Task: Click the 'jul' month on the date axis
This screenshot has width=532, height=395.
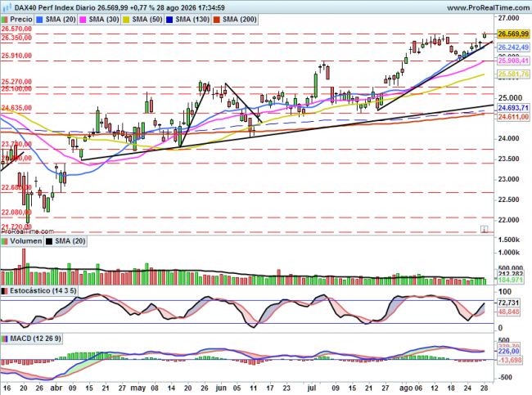Action: [312, 388]
